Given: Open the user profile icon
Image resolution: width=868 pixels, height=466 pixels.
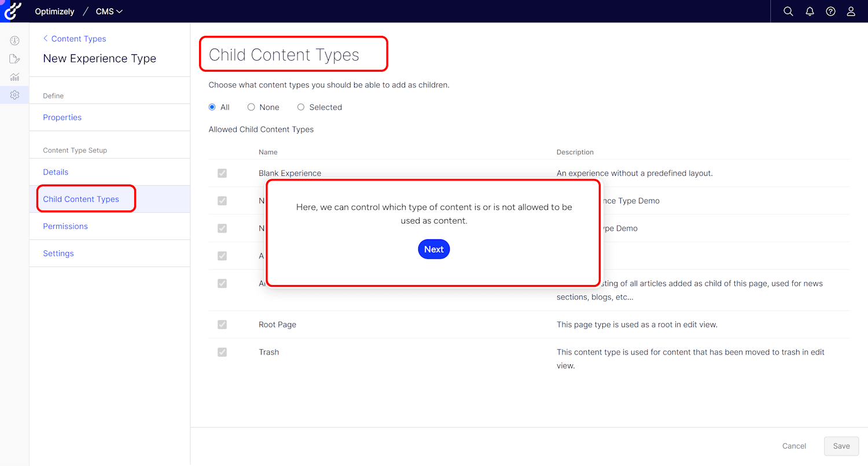Looking at the screenshot, I should [851, 12].
